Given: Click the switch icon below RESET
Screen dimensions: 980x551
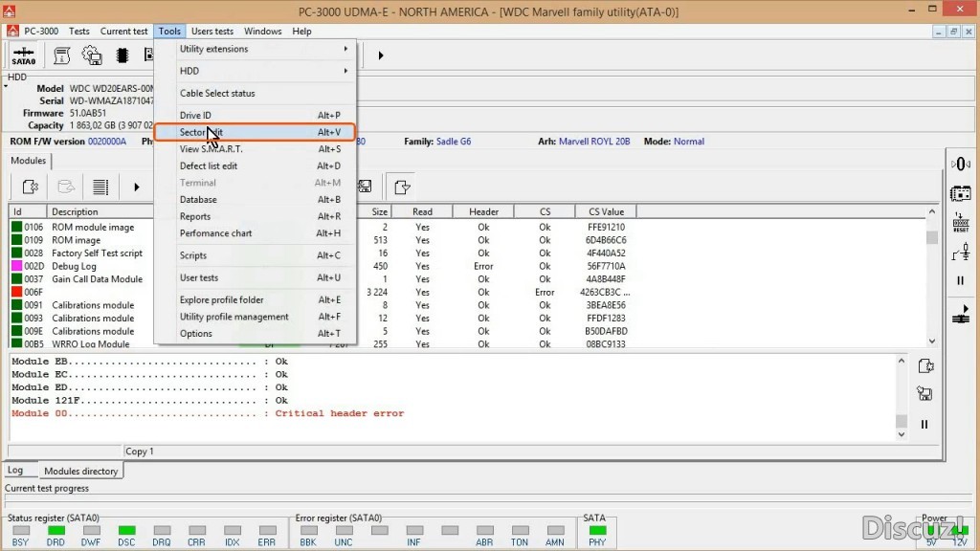Looking at the screenshot, I should point(961,252).
